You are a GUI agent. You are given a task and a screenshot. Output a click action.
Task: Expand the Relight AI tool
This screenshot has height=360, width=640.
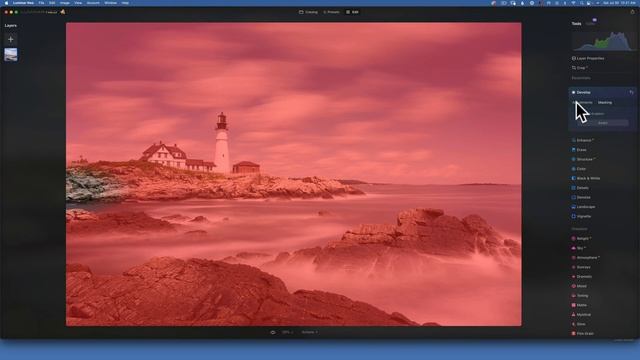(x=581, y=238)
